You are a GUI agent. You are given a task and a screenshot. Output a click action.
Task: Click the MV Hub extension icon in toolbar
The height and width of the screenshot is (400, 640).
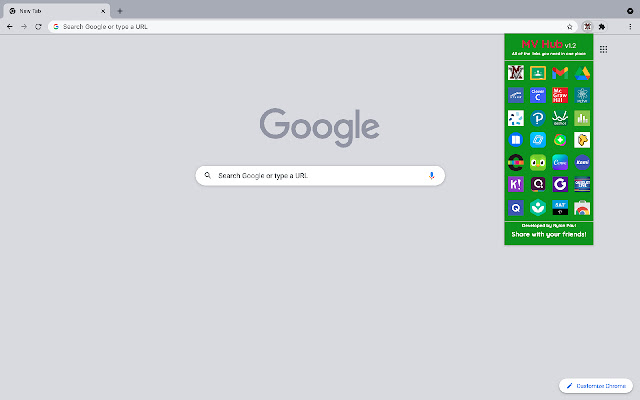(x=587, y=27)
